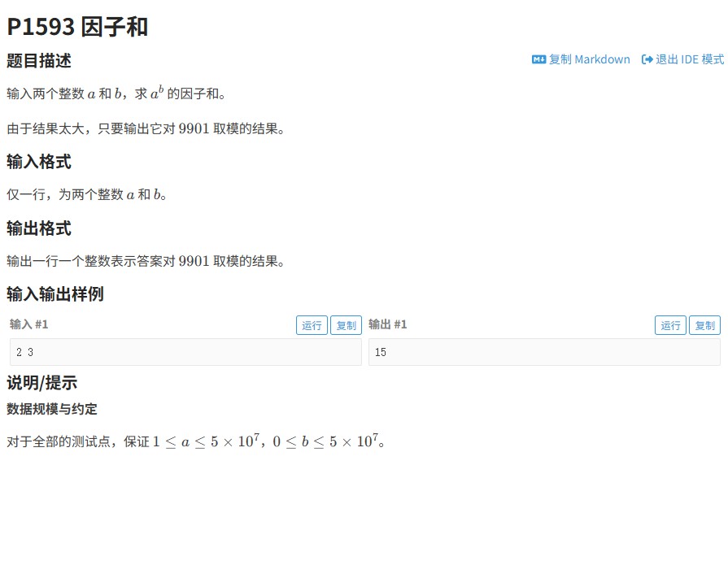Click the 复制 button for 输入 #1
This screenshot has width=728, height=578.
click(x=346, y=325)
